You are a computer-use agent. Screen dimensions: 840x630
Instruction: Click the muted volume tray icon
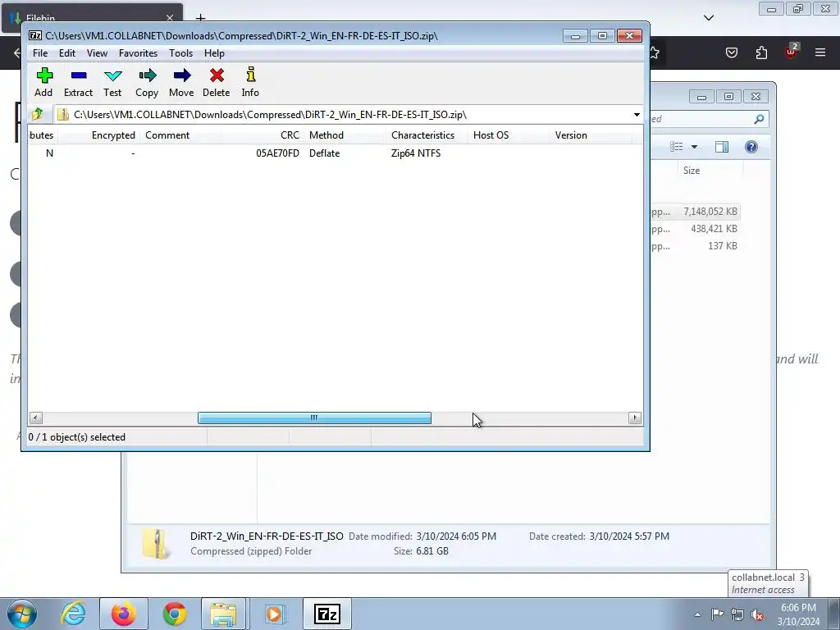point(757,614)
